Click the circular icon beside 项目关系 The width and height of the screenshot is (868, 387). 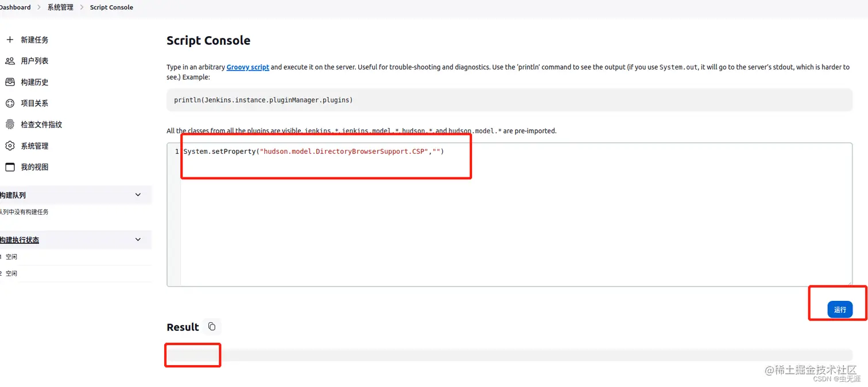(x=10, y=103)
